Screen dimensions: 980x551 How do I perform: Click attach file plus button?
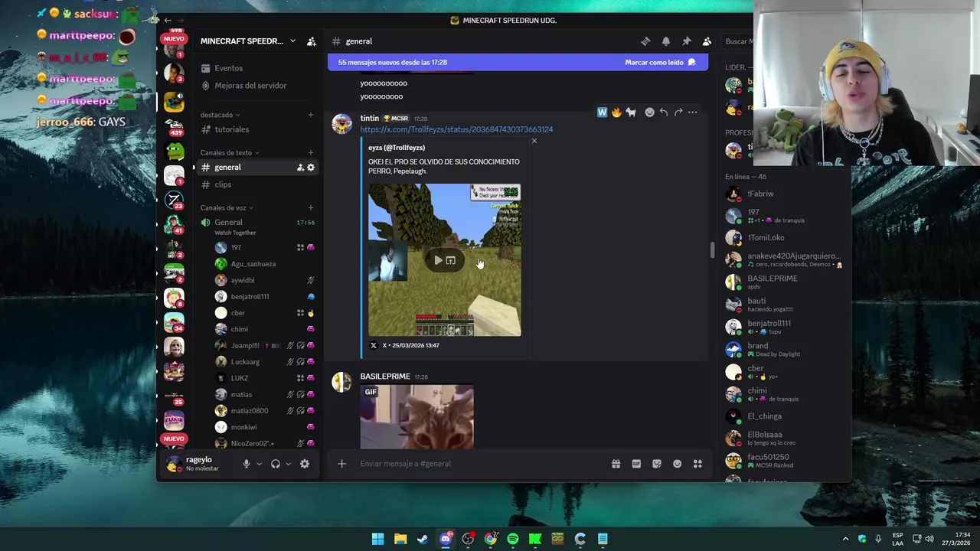[342, 464]
